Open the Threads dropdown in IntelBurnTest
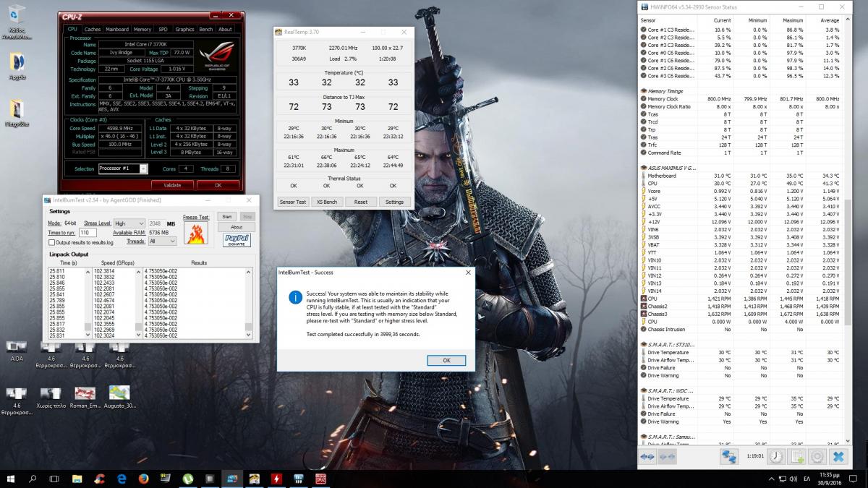This screenshot has width=868, height=488. tap(161, 241)
